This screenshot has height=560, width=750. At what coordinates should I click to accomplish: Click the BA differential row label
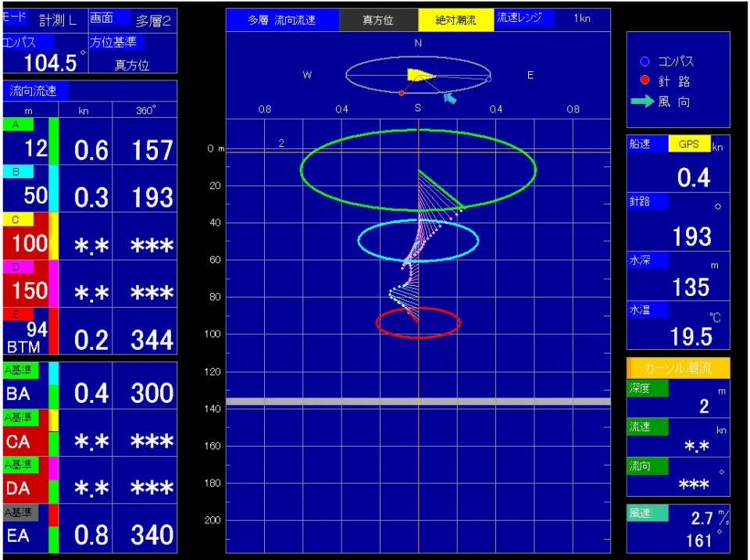point(18,394)
